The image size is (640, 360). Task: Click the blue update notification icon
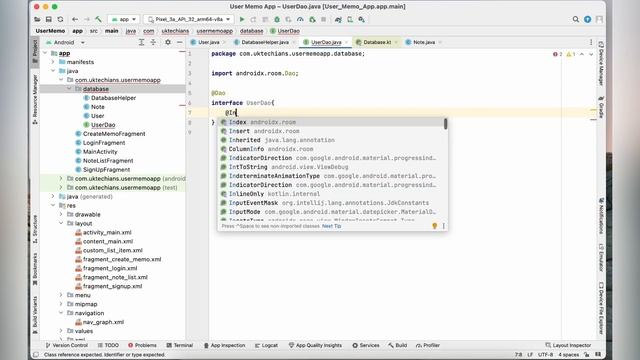587,19
